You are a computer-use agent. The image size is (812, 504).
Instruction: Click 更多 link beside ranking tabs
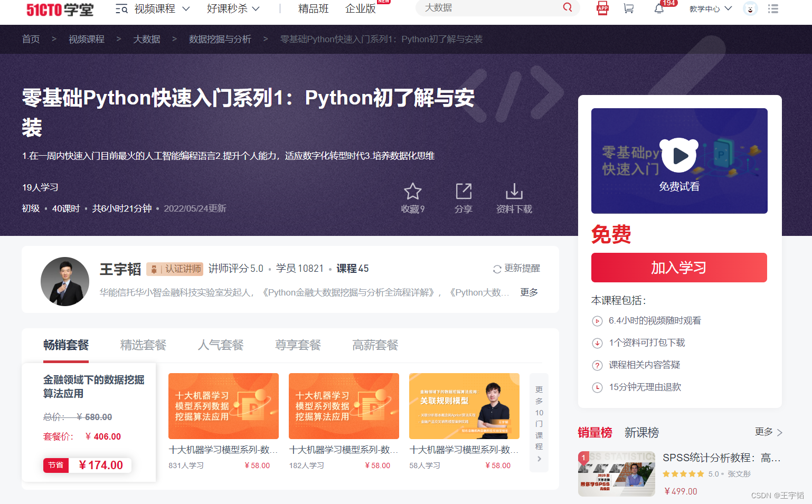768,432
